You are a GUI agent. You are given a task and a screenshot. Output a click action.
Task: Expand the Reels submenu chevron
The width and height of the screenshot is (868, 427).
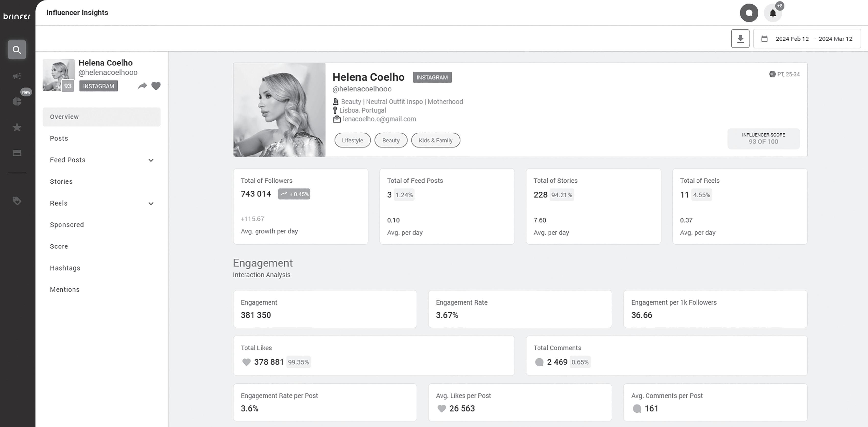coord(151,203)
